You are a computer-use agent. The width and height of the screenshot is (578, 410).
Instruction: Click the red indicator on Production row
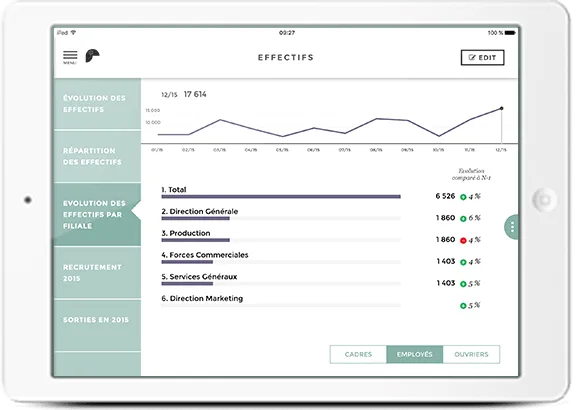463,240
